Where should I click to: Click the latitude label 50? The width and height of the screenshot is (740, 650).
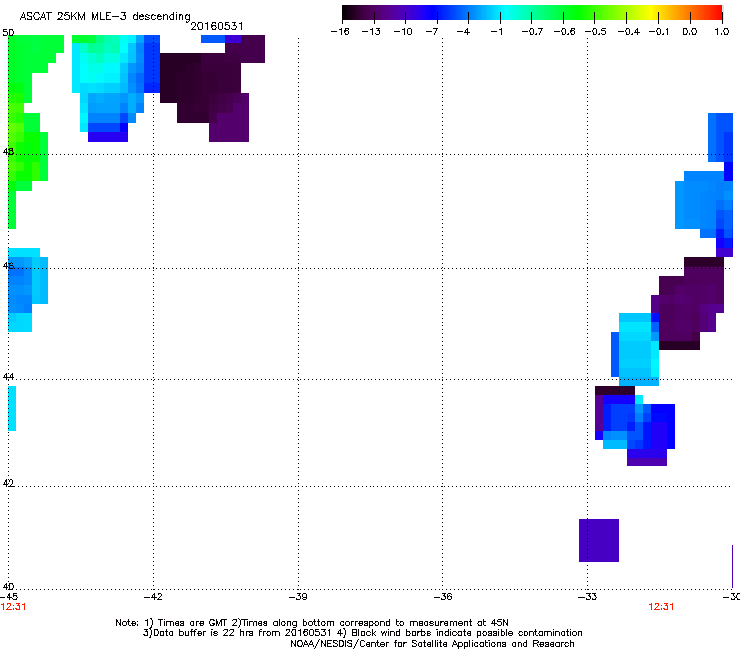point(8,33)
